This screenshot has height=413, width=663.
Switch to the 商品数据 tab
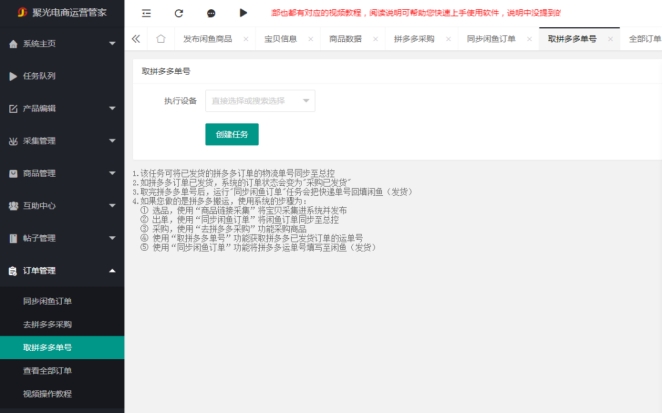[x=345, y=39]
